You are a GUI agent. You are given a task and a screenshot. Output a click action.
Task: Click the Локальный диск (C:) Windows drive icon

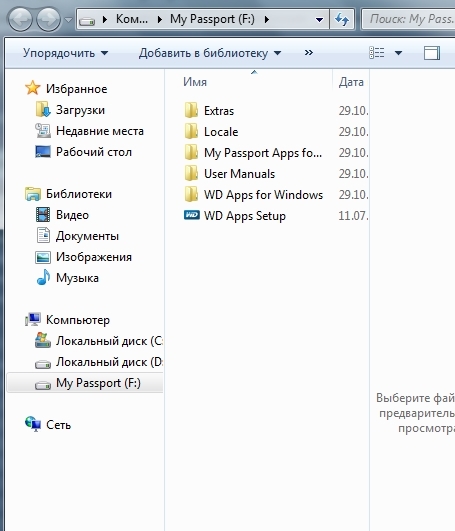pos(43,340)
